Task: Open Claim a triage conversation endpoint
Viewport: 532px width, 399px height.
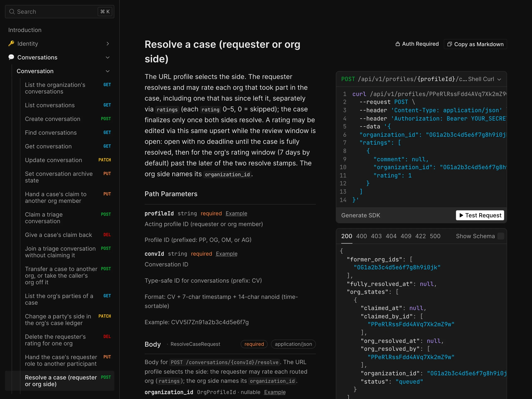Action: pos(60,218)
